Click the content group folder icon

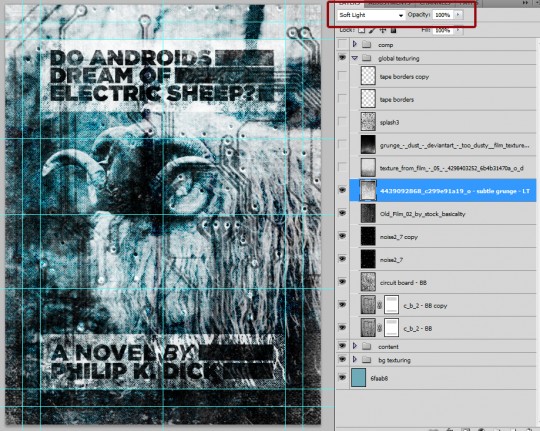tap(366, 347)
